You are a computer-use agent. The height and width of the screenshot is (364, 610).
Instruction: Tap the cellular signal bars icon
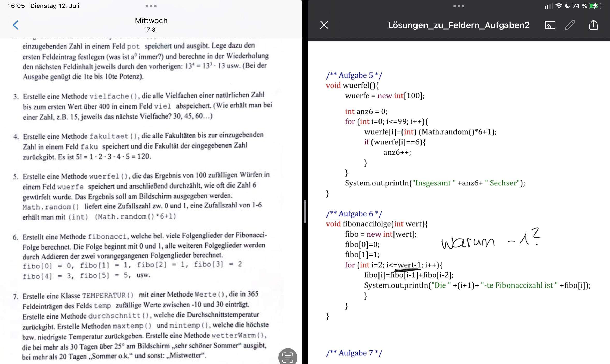[x=548, y=6]
